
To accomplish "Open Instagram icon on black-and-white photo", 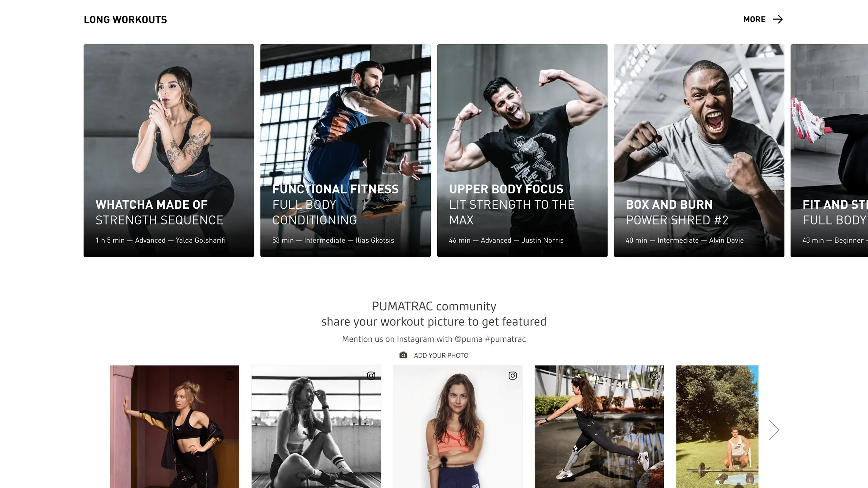I will pos(371,376).
